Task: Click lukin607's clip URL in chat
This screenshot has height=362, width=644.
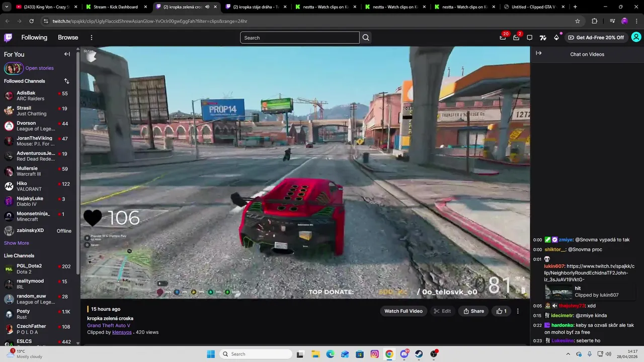Action: click(x=589, y=273)
